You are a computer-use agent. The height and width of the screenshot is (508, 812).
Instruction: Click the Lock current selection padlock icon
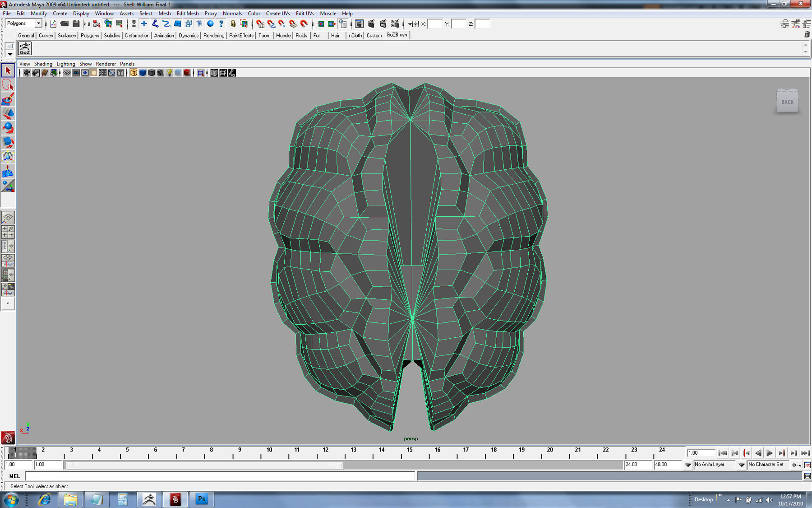point(233,24)
